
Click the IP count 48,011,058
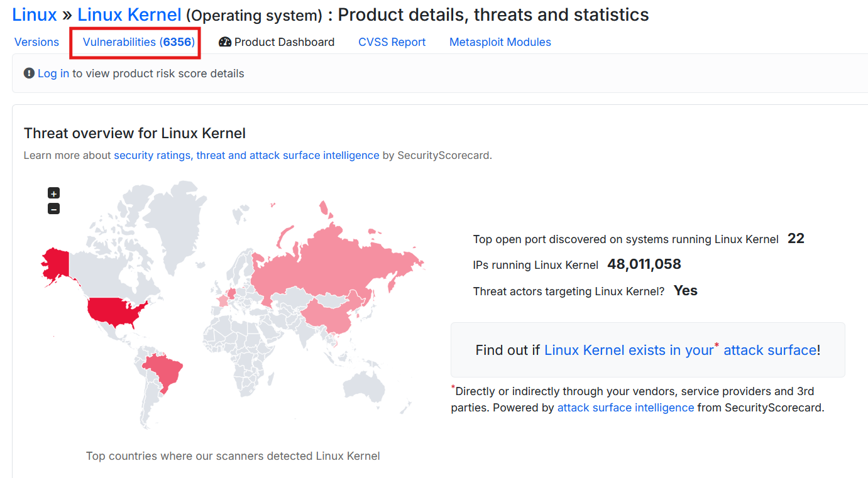coord(644,264)
